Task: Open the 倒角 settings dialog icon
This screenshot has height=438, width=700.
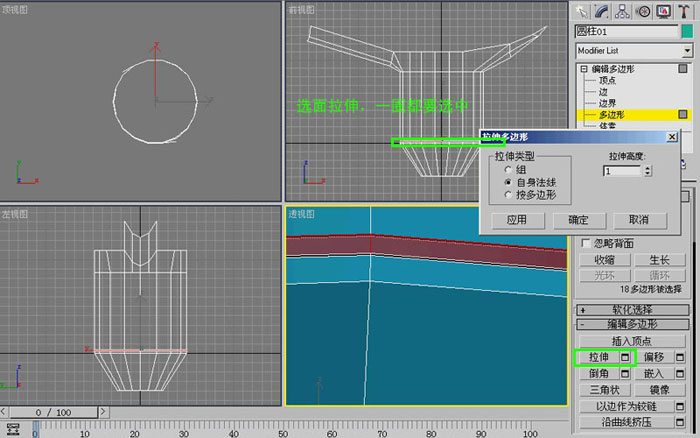Action: [x=625, y=374]
